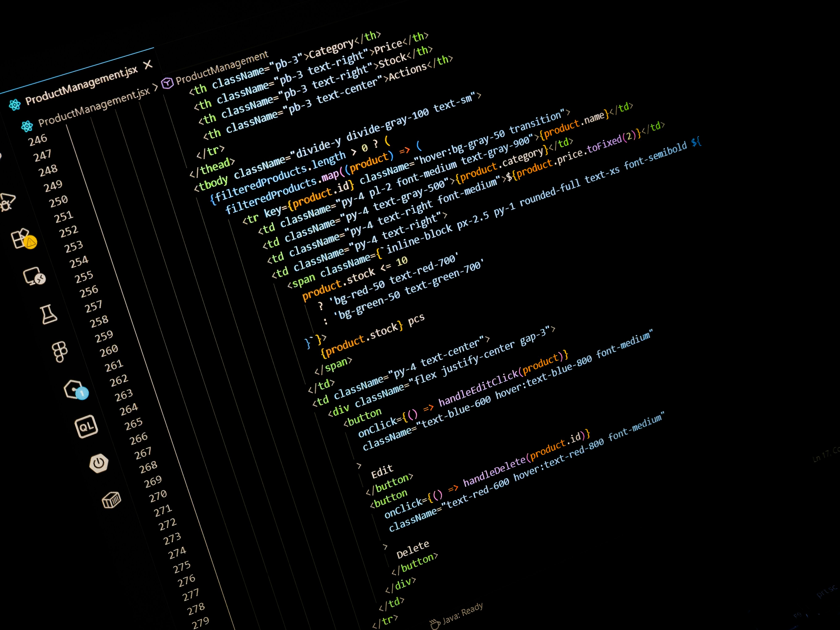Click line number 255 in gutter

tap(84, 277)
